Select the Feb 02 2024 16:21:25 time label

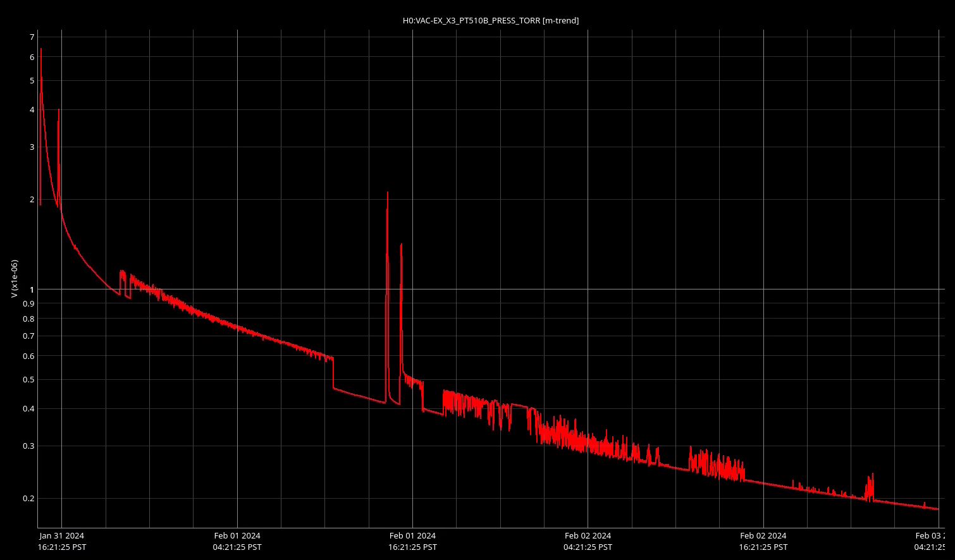[763, 541]
